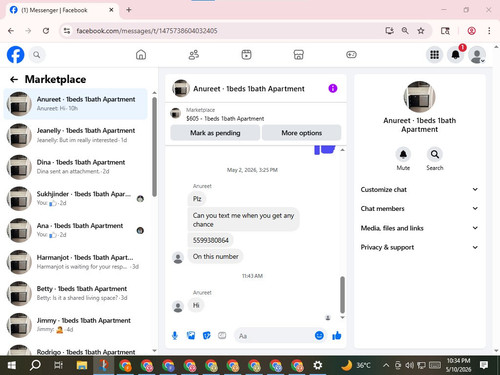Open the browser zoom magnifier icon

[405, 31]
